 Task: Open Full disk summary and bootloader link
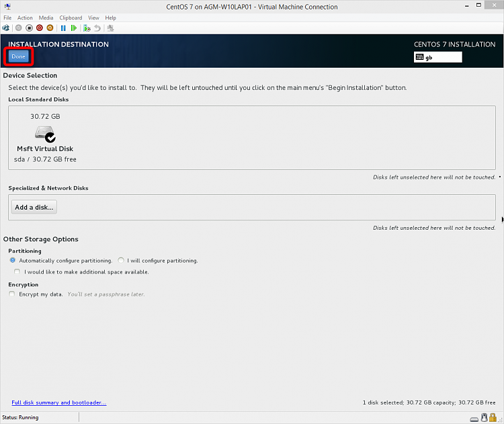click(59, 402)
